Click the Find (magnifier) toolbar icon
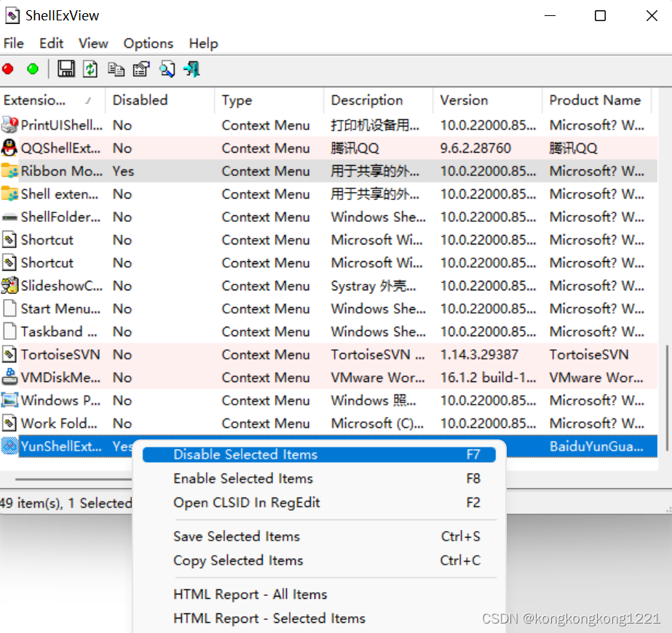The height and width of the screenshot is (633, 672). click(x=167, y=69)
